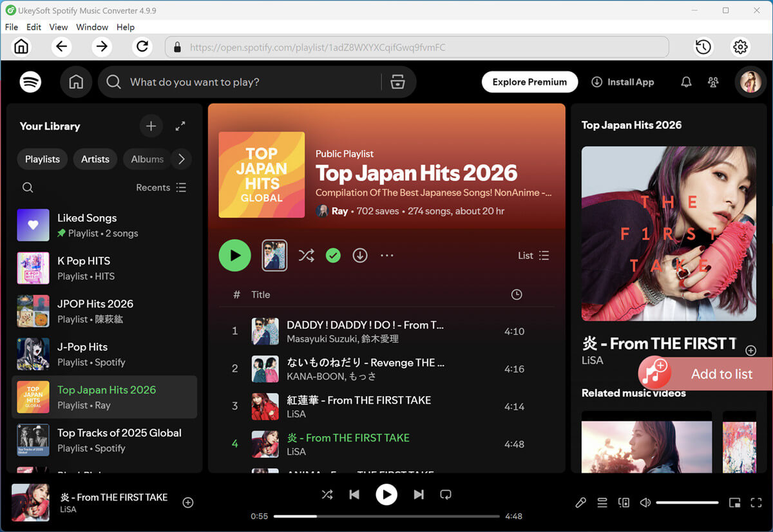Click the Explore Premium button

tap(530, 82)
